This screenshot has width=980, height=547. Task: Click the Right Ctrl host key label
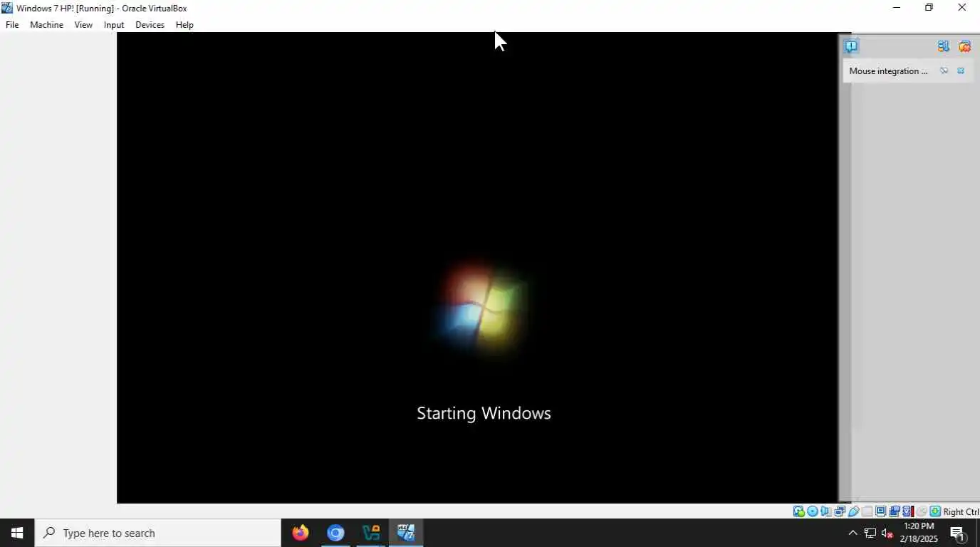pyautogui.click(x=961, y=511)
